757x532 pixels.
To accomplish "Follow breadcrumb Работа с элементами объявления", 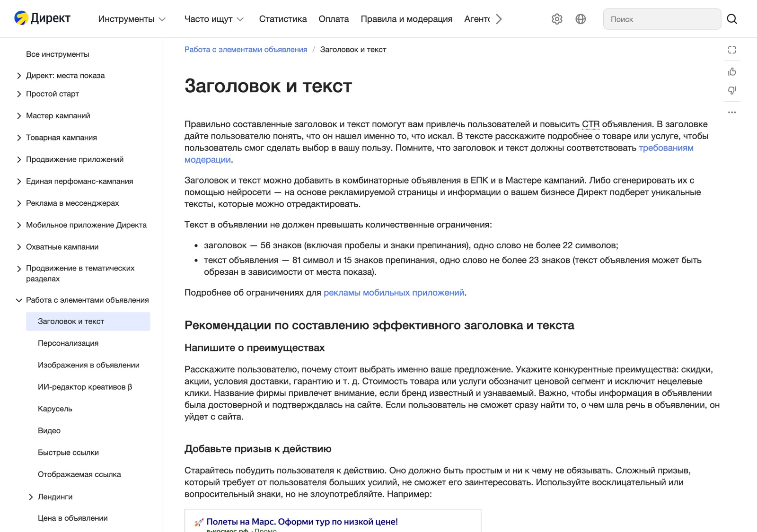I will click(x=246, y=50).
